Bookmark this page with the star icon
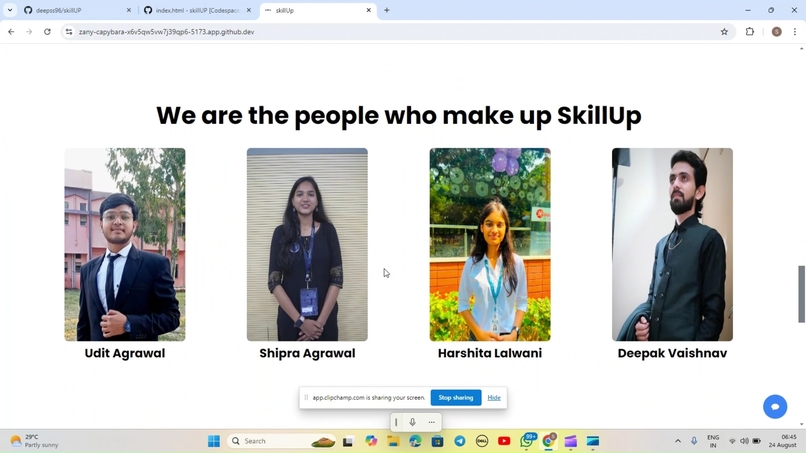806x453 pixels. pyautogui.click(x=724, y=32)
